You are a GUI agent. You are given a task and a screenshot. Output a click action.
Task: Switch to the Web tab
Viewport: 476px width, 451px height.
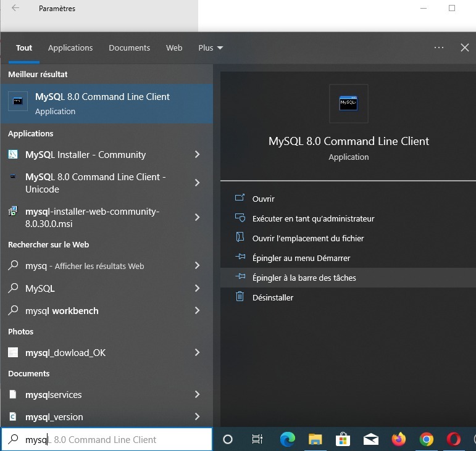174,48
